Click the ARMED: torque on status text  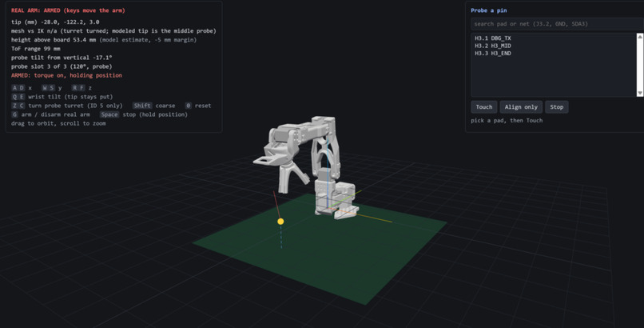pyautogui.click(x=66, y=75)
